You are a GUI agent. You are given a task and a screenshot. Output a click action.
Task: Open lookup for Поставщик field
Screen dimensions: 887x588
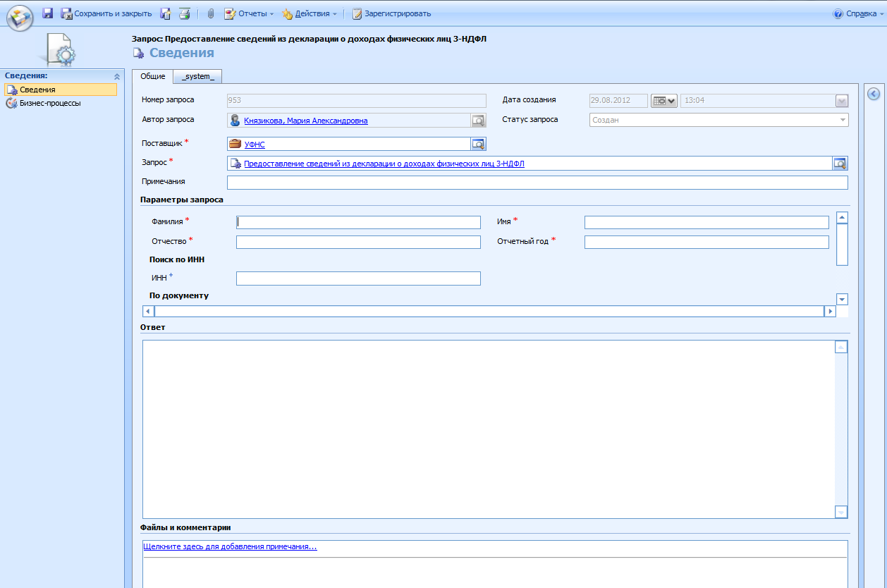coord(479,144)
